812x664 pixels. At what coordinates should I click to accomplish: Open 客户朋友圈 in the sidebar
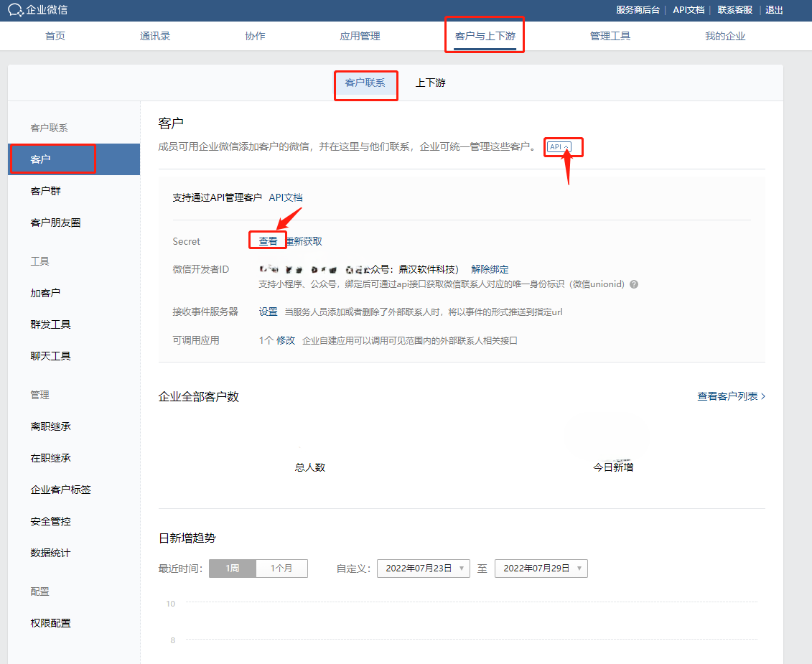pos(55,223)
